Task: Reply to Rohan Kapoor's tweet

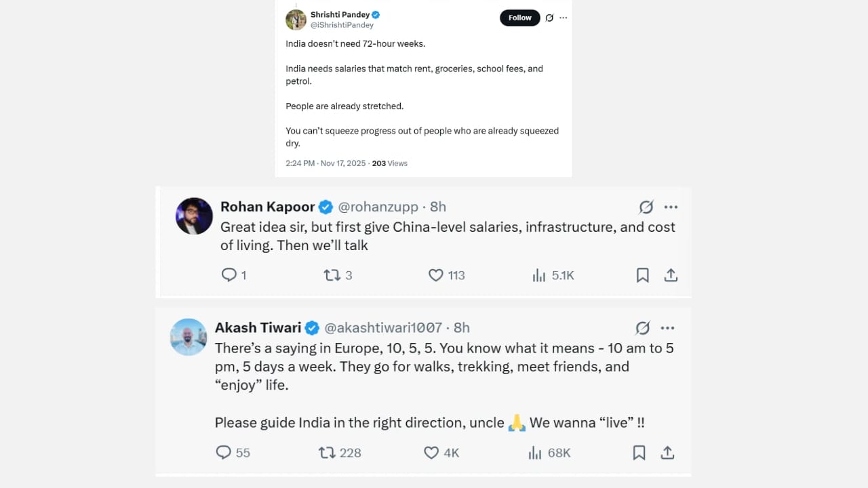Action: pos(229,274)
